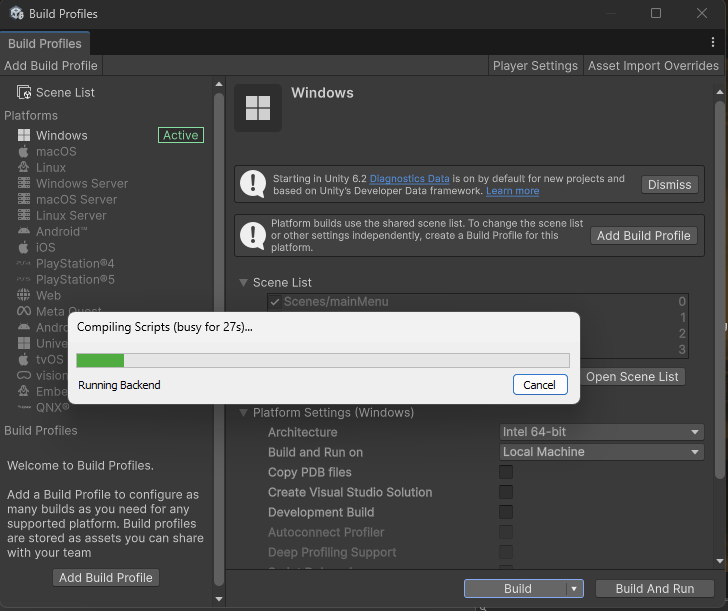The image size is (728, 611).
Task: Click left panel scroll up arrow
Action: click(x=219, y=84)
